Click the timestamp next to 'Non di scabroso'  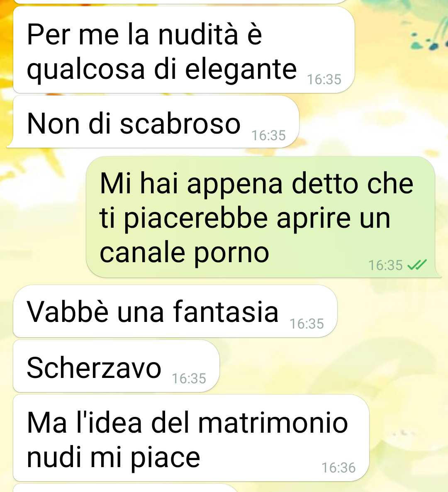coord(268,135)
